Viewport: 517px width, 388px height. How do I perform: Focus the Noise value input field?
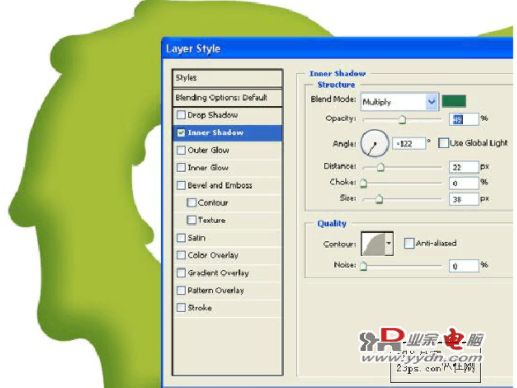464,266
